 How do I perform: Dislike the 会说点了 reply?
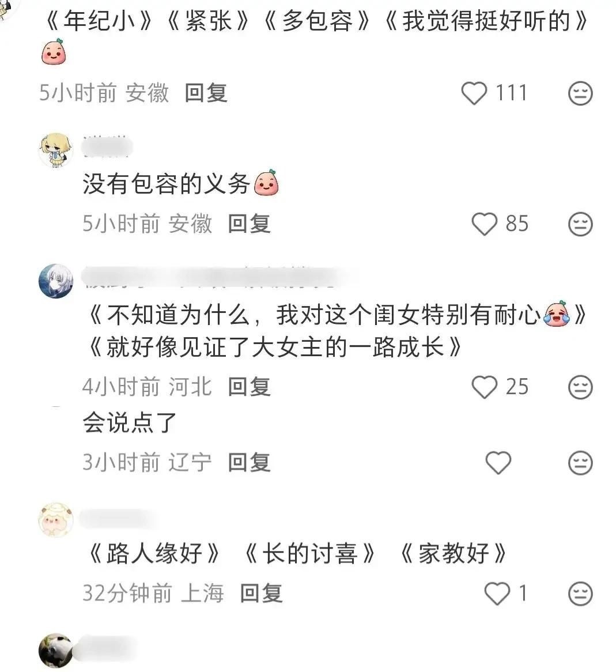click(580, 462)
